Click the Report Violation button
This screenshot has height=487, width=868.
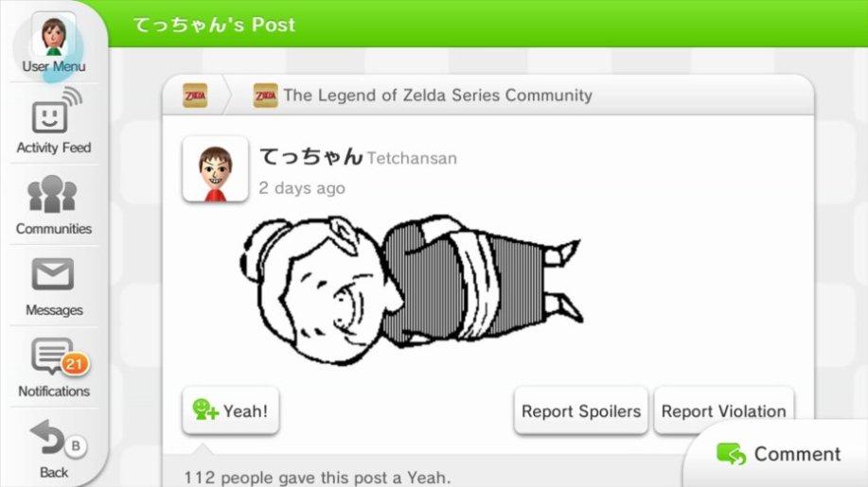(x=723, y=410)
